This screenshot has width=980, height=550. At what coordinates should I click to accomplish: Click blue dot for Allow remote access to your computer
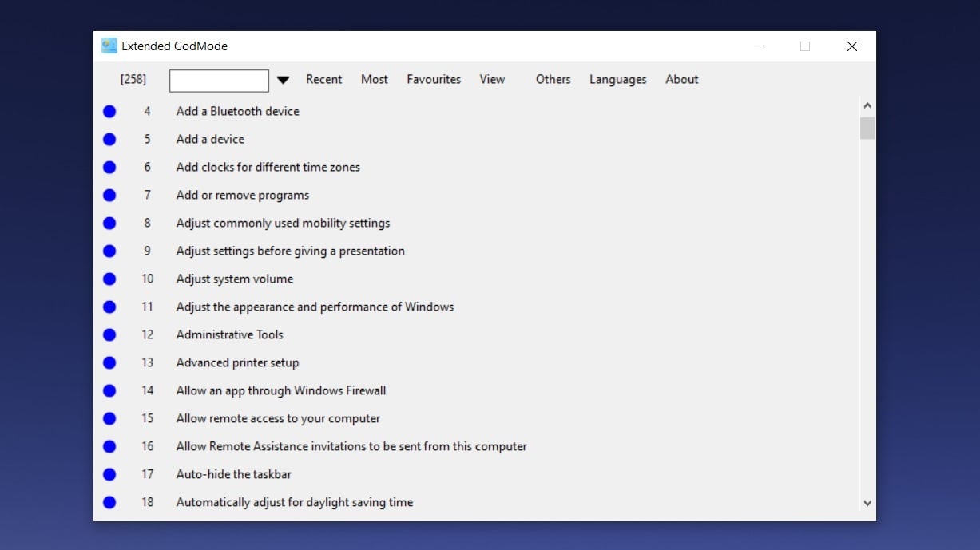point(109,419)
